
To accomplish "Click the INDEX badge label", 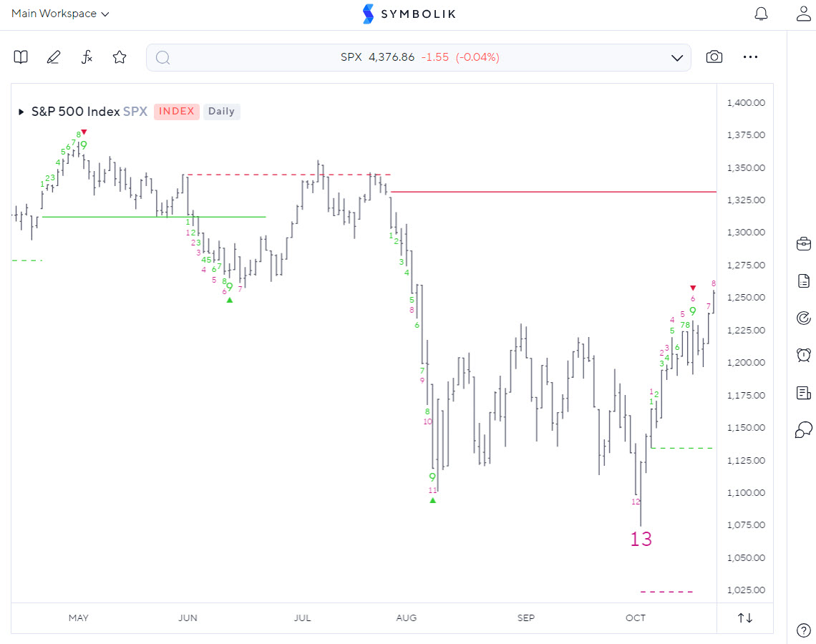I will click(x=176, y=112).
